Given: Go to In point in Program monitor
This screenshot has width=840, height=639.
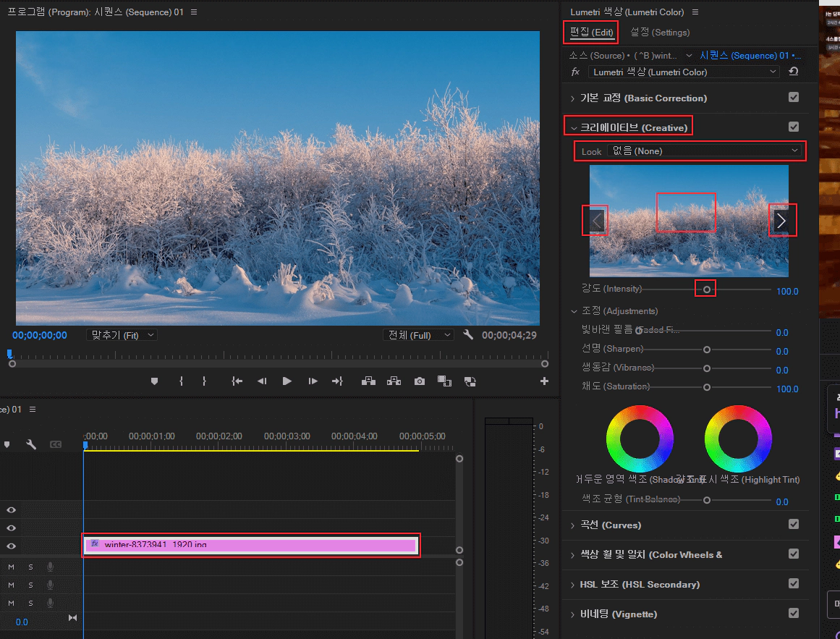Looking at the screenshot, I should (237, 381).
